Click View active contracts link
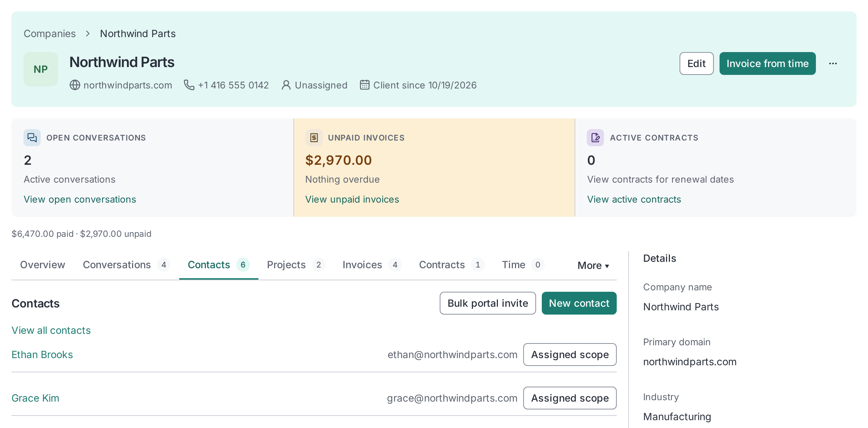Viewport: 868px width, 428px height. click(x=634, y=199)
